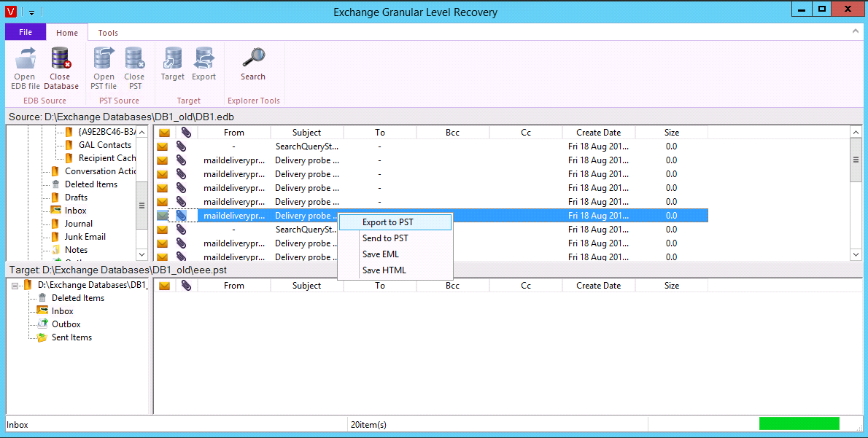This screenshot has width=868, height=438.
Task: Select Outbox in target PST tree
Action: (x=66, y=324)
